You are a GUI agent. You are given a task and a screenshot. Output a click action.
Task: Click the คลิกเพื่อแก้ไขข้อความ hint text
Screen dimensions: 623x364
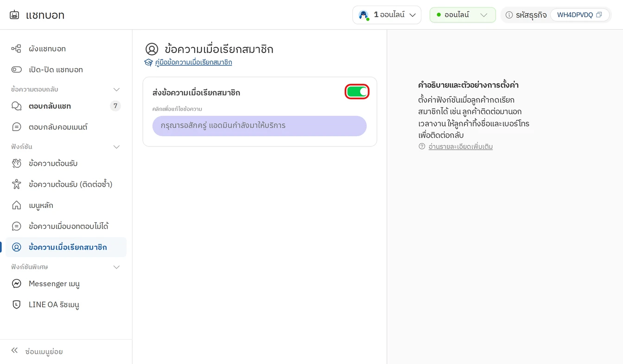pos(177,109)
